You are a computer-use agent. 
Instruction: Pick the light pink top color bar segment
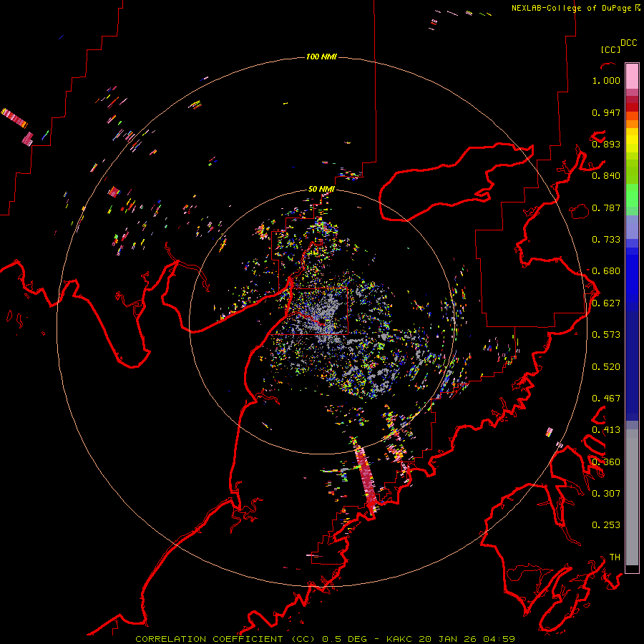tap(632, 76)
